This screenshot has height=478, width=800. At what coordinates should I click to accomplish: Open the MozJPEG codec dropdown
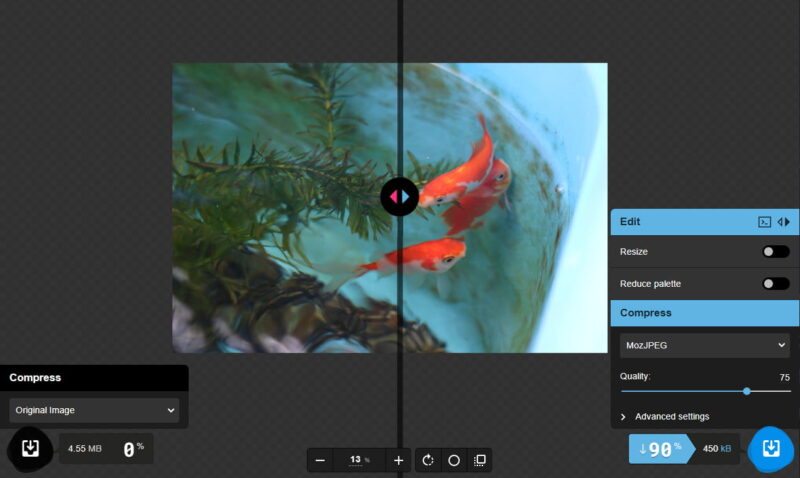click(x=705, y=345)
